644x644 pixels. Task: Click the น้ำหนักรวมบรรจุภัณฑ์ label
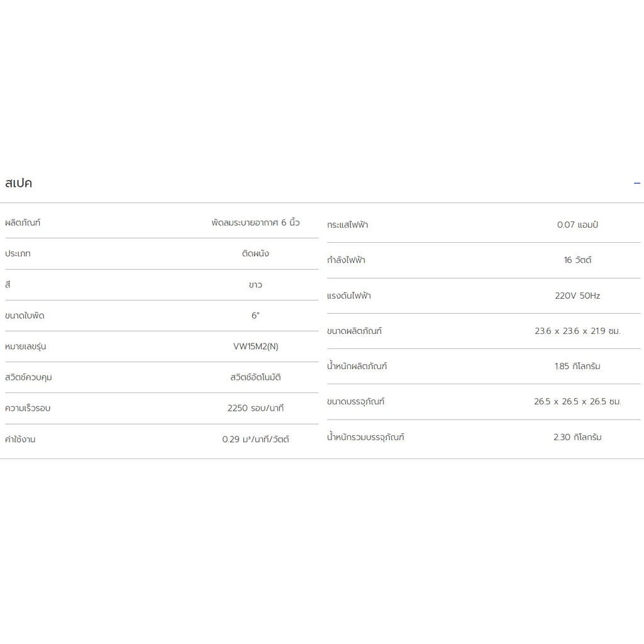[x=365, y=437]
